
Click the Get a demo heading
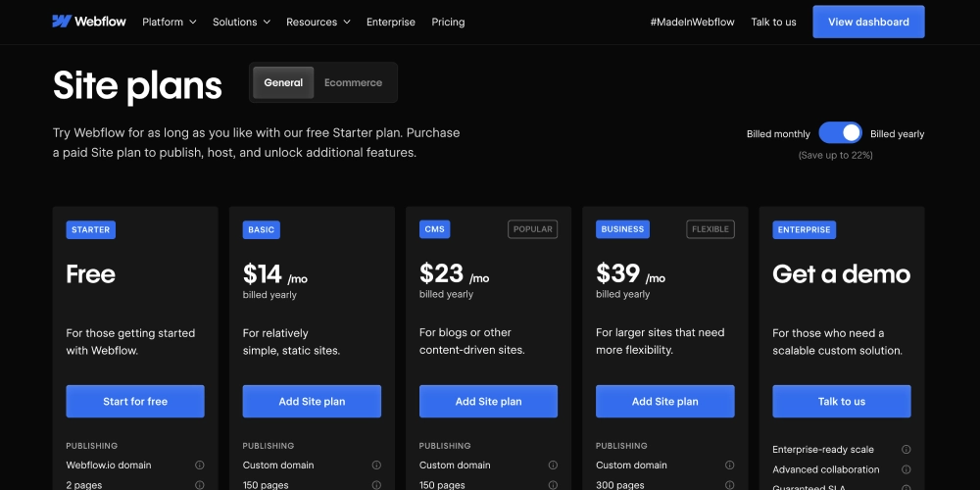[x=841, y=274]
